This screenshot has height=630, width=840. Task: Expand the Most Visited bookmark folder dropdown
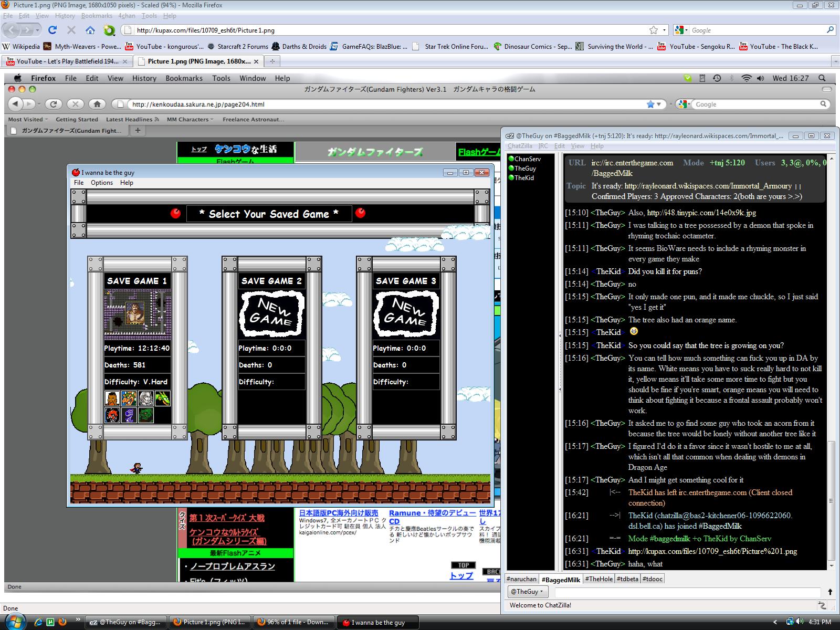(28, 119)
